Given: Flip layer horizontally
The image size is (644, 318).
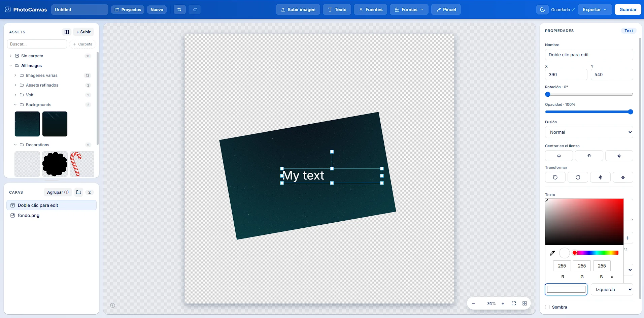Looking at the screenshot, I should coord(600,177).
